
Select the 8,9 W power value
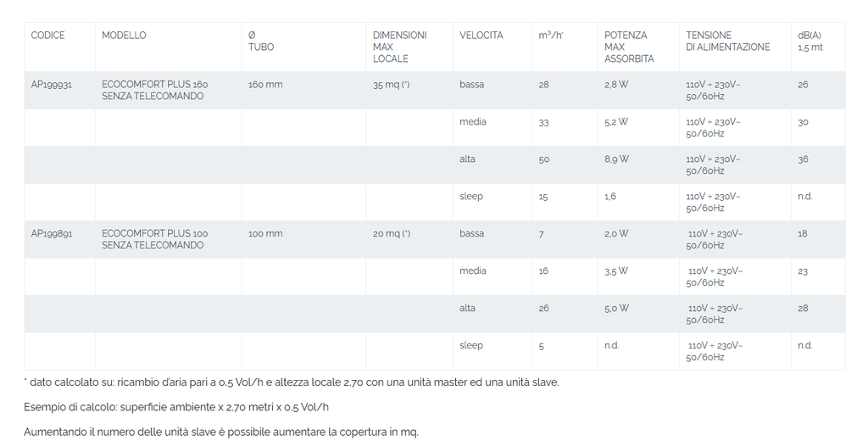tap(616, 159)
